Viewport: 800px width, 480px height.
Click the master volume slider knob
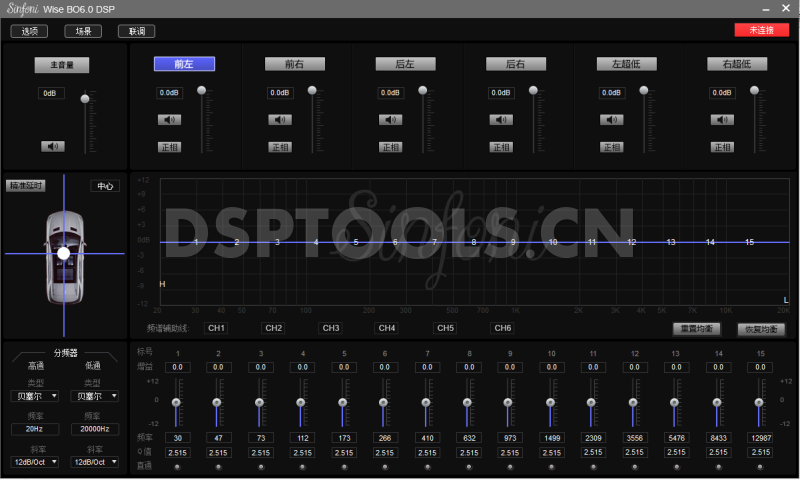pos(85,99)
